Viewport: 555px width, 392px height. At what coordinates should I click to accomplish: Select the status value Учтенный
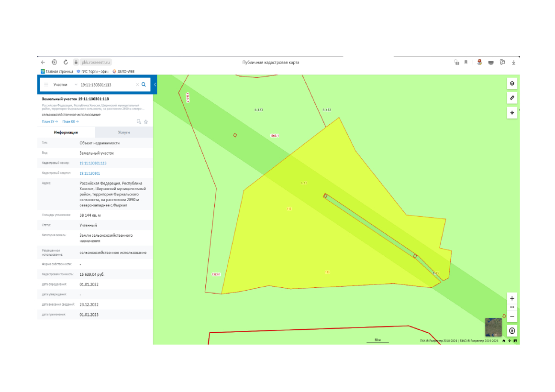88,225
